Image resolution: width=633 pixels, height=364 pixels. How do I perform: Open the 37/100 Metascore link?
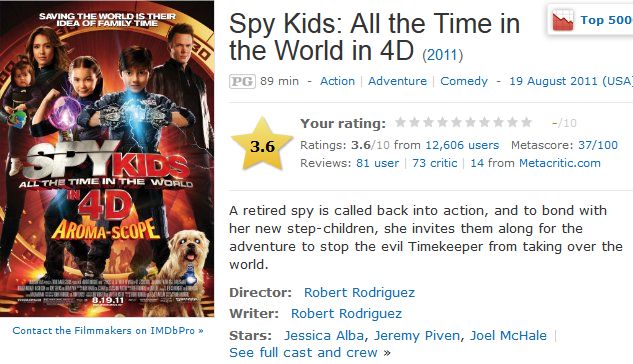(x=598, y=145)
